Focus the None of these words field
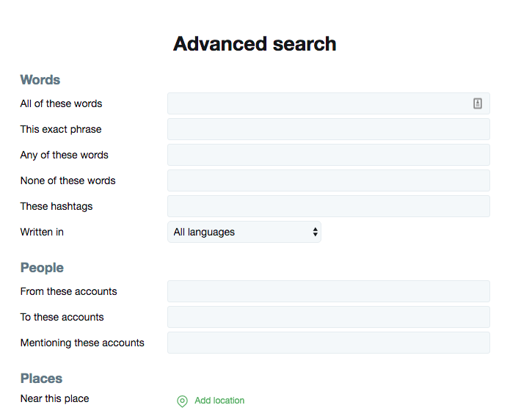This screenshot has height=416, width=532. pyautogui.click(x=328, y=180)
